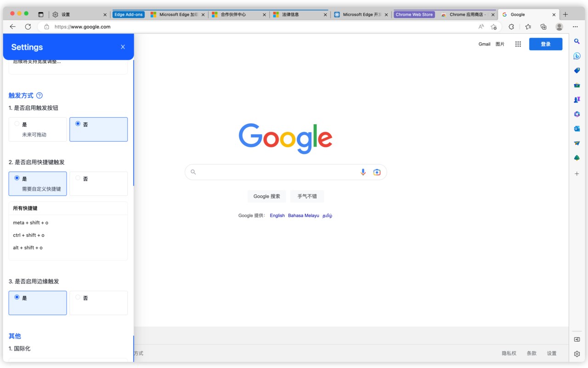The image size is (588, 368).
Task: Open the Gmail link
Action: point(484,44)
